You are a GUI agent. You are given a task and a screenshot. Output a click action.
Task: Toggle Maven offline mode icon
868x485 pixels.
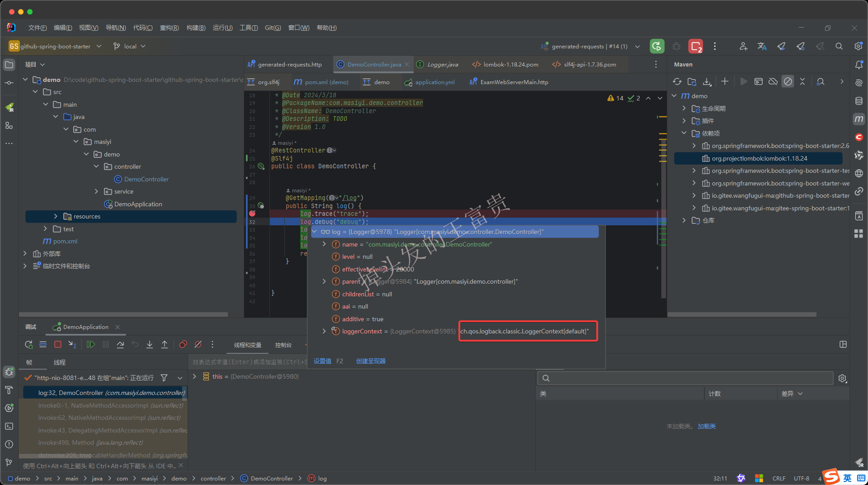(x=773, y=81)
